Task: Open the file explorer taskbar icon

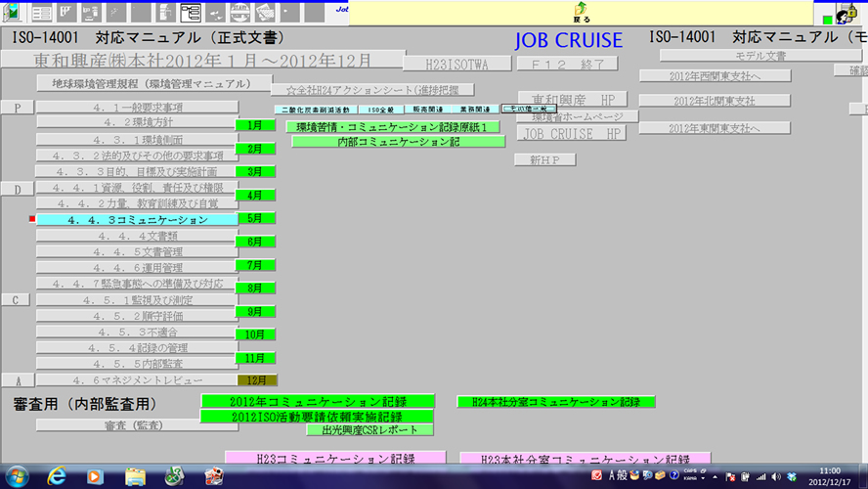Action: pyautogui.click(x=135, y=475)
